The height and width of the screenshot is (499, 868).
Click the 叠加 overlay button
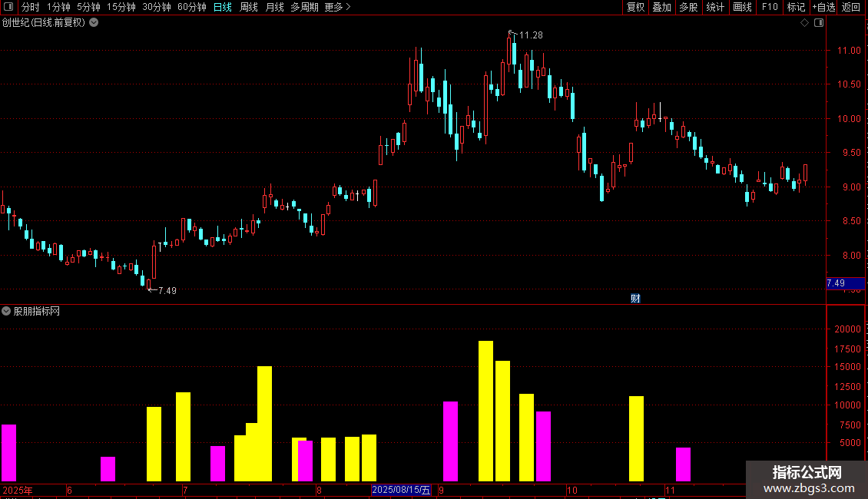click(x=661, y=7)
